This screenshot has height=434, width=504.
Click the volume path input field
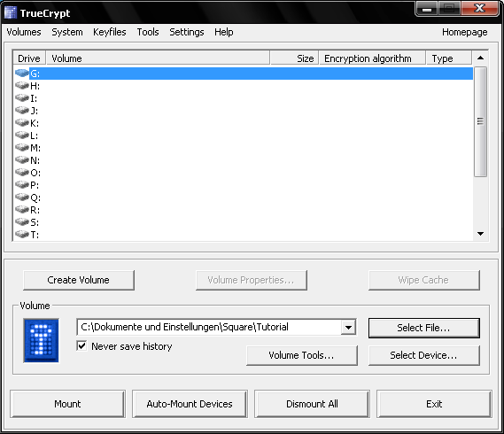[209, 327]
